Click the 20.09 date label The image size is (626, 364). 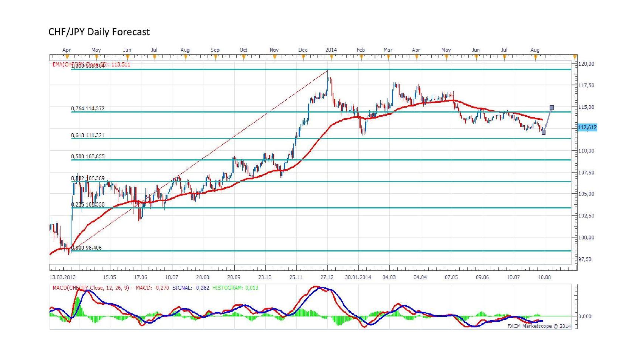pyautogui.click(x=234, y=277)
